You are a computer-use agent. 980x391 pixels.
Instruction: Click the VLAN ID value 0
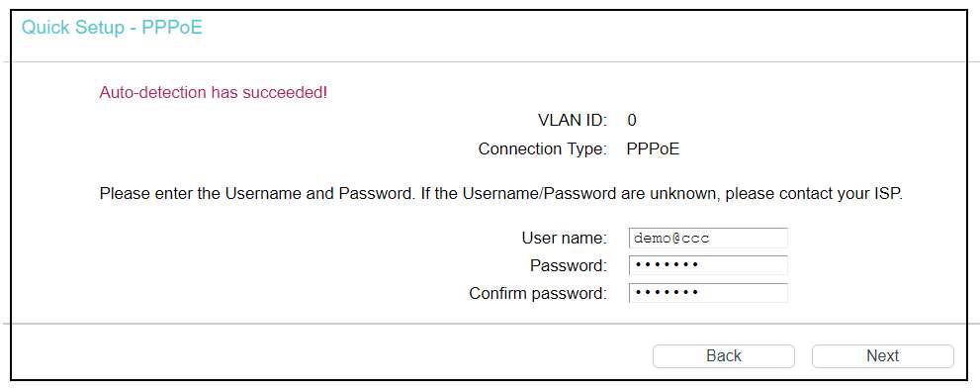coord(632,120)
